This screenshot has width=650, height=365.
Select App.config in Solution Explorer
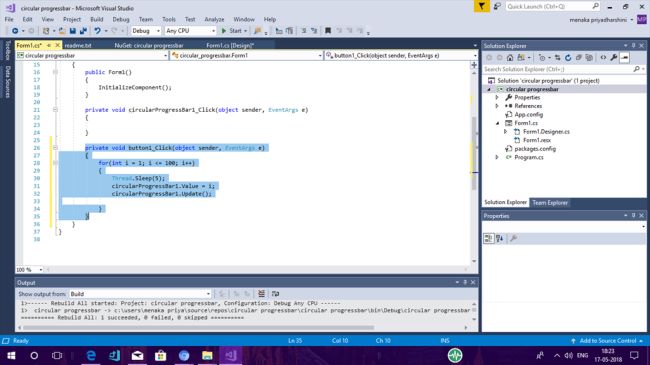coord(528,114)
